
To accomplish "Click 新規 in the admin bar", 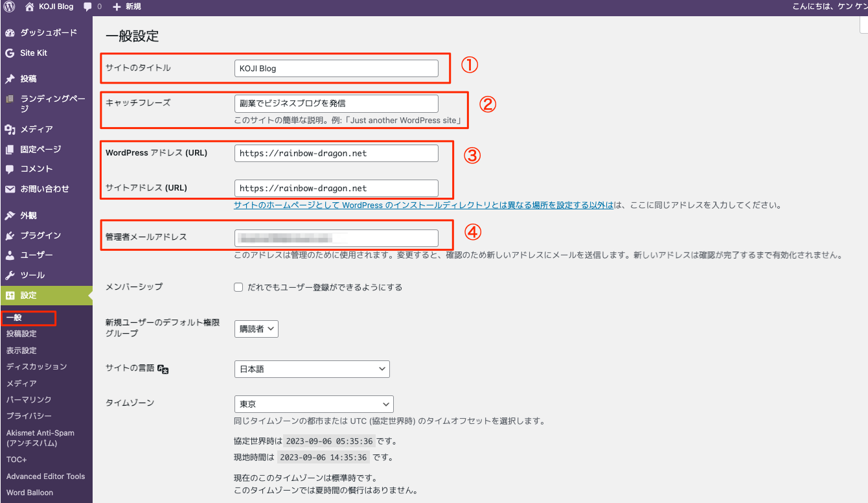I will click(x=133, y=6).
